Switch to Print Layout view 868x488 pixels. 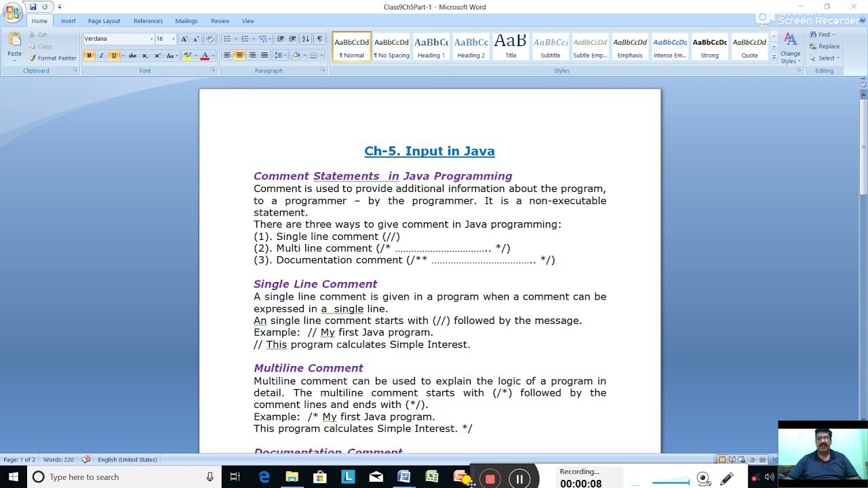[722, 460]
